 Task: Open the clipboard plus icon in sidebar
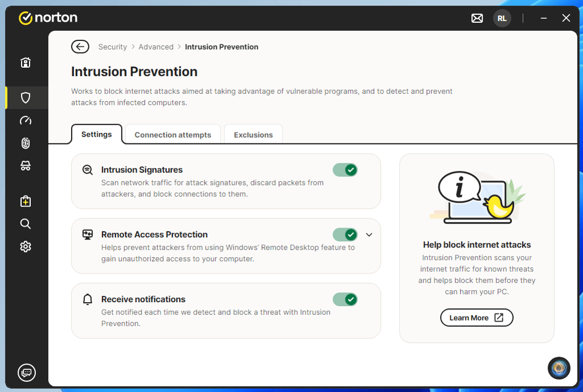26,201
